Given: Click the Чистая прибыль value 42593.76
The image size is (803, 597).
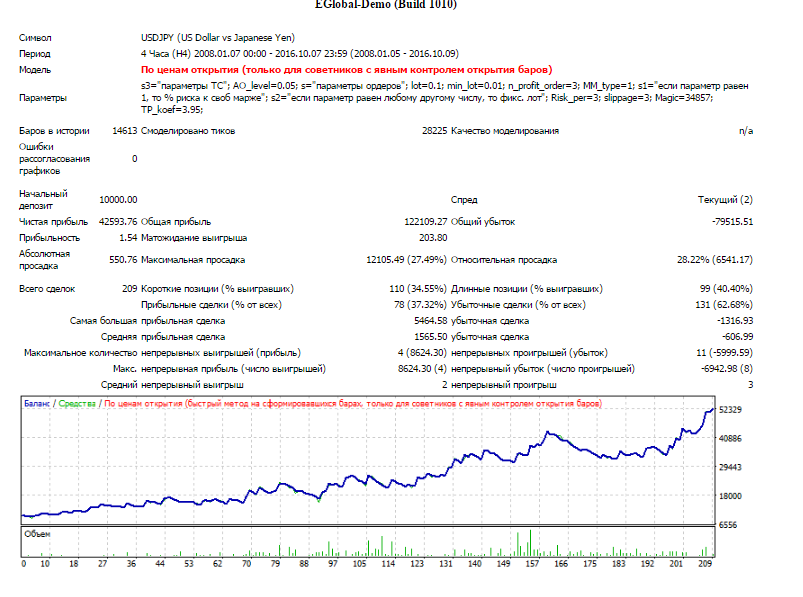Looking at the screenshot, I should (118, 222).
